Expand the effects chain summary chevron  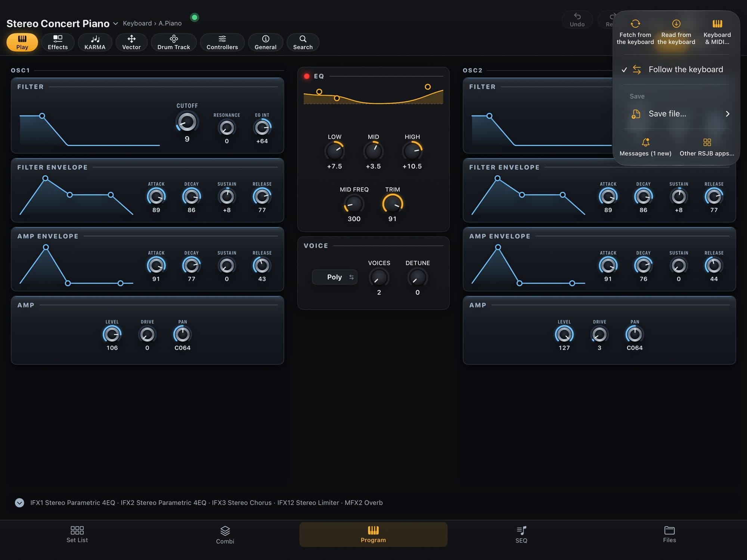pos(19,503)
